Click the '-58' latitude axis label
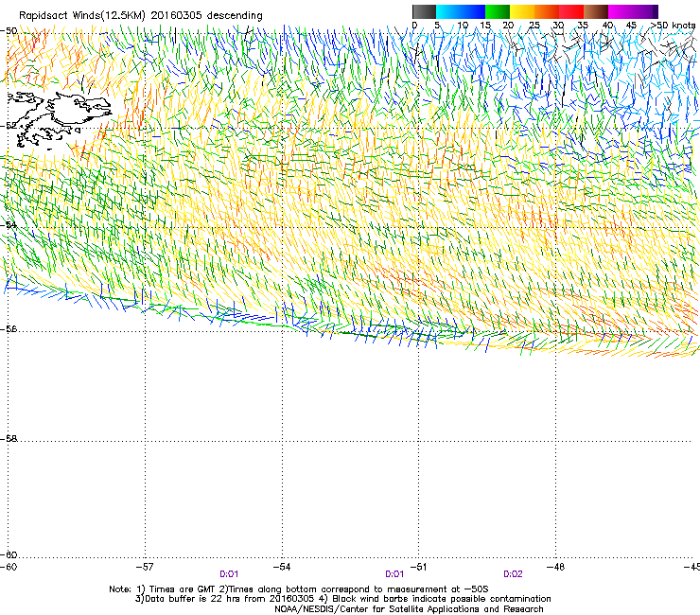This screenshot has width=700, height=615. [x=9, y=439]
